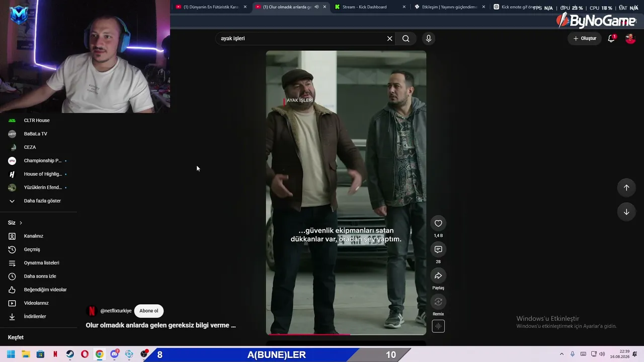This screenshot has height=362, width=644.
Task: Subscribe with the Abone ol button
Action: pyautogui.click(x=148, y=311)
